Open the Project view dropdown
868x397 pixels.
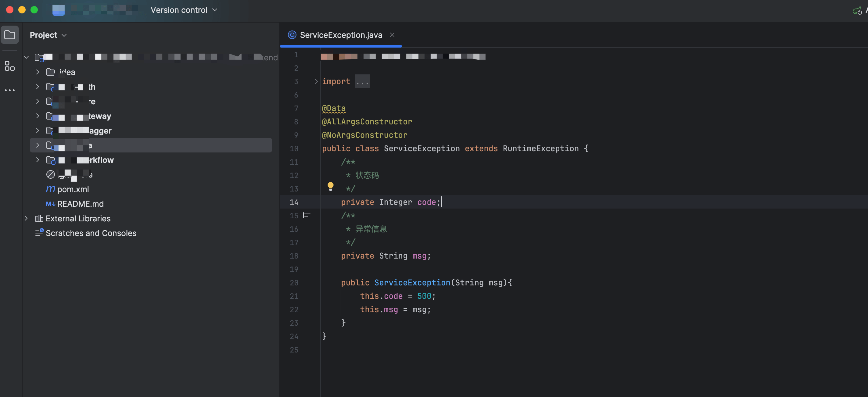click(x=48, y=35)
